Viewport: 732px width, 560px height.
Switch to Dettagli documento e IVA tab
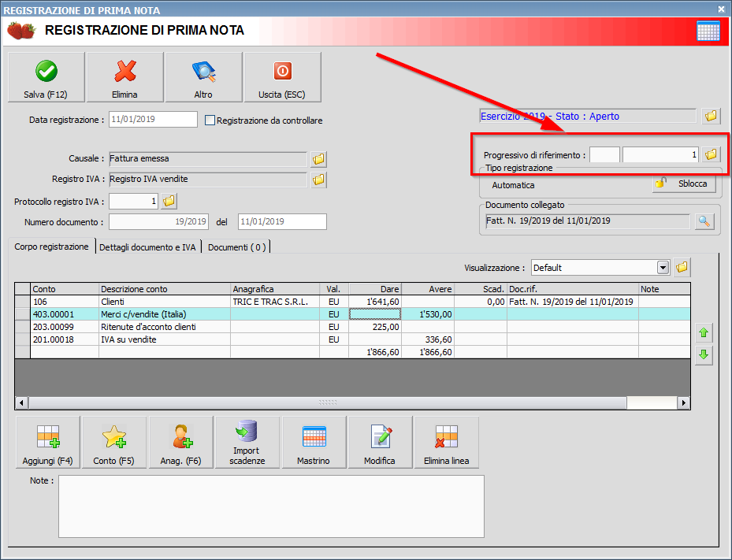(x=147, y=247)
